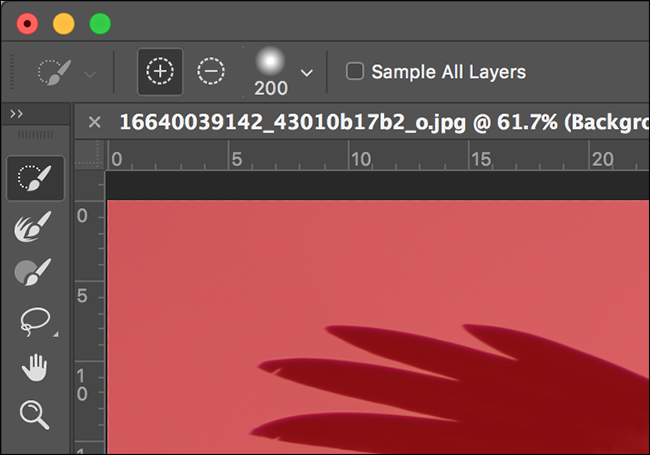Screen dimensions: 650x455
Task: Select the Quick Mask brush tool in toolbar
Action: (35, 178)
